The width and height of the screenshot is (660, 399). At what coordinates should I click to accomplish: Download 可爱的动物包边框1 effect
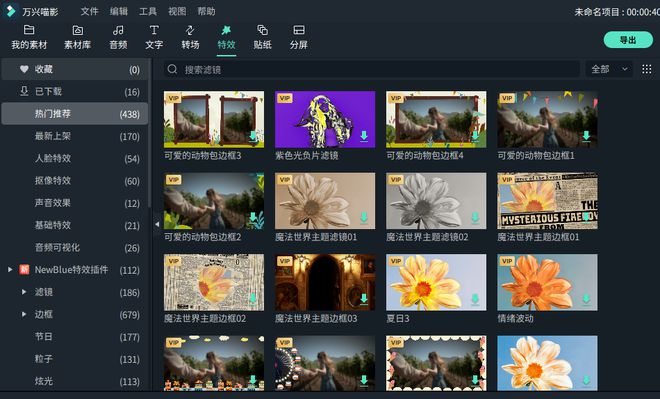(x=586, y=136)
